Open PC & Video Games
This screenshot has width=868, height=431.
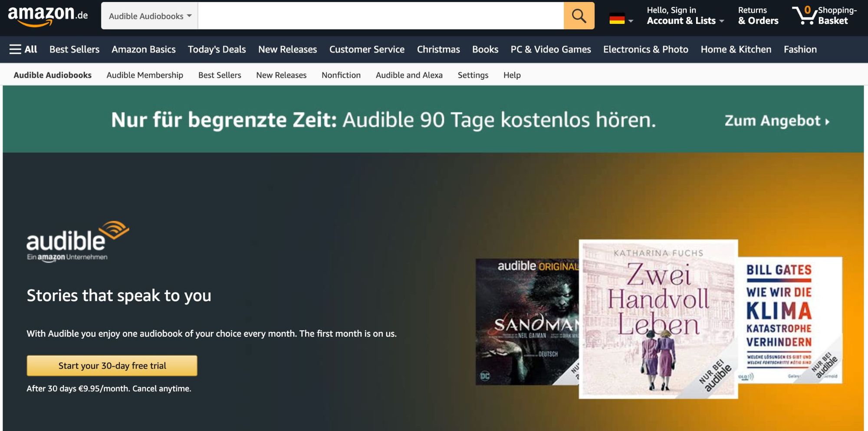click(x=551, y=50)
